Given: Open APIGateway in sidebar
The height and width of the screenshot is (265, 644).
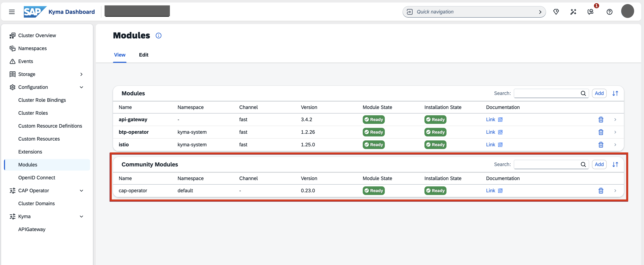Looking at the screenshot, I should (x=32, y=229).
